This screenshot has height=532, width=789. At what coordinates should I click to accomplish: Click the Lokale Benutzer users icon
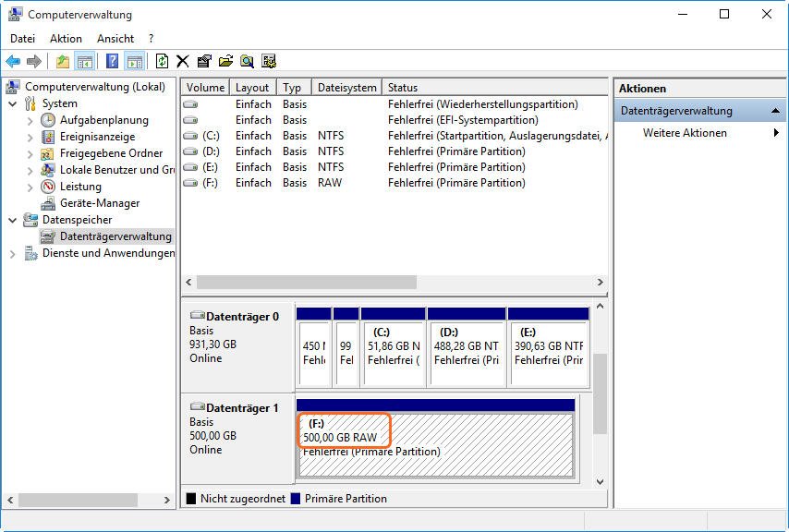(48, 170)
